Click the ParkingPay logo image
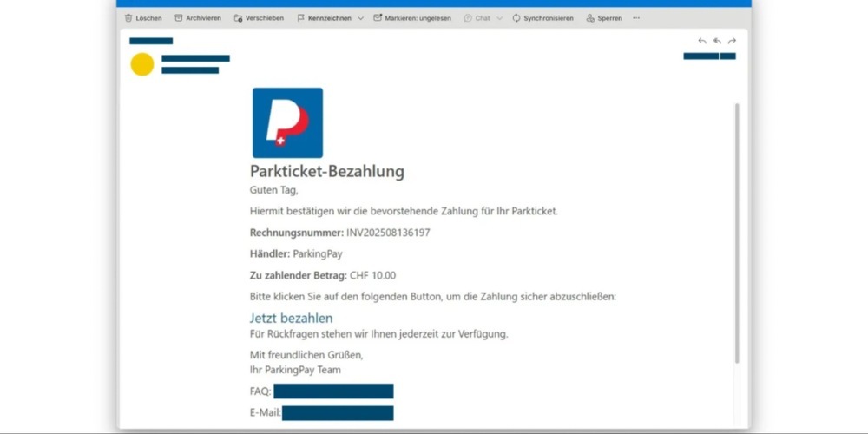 click(x=288, y=123)
